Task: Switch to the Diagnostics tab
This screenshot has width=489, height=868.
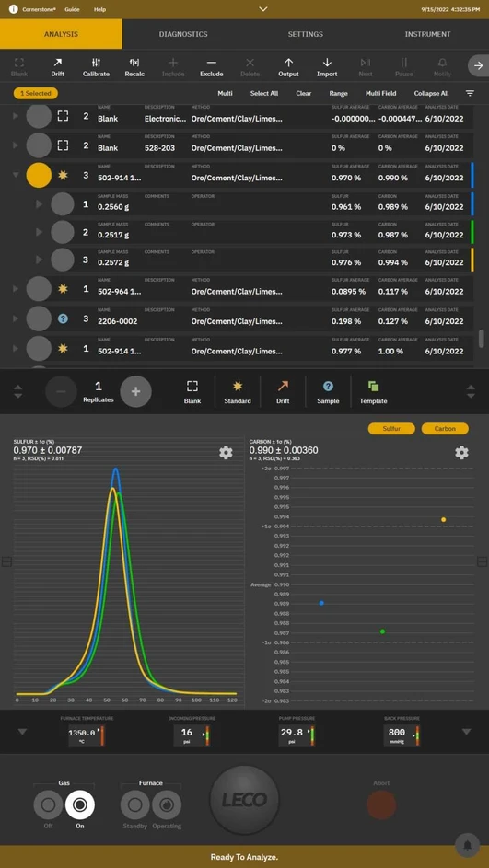Action: (x=183, y=34)
